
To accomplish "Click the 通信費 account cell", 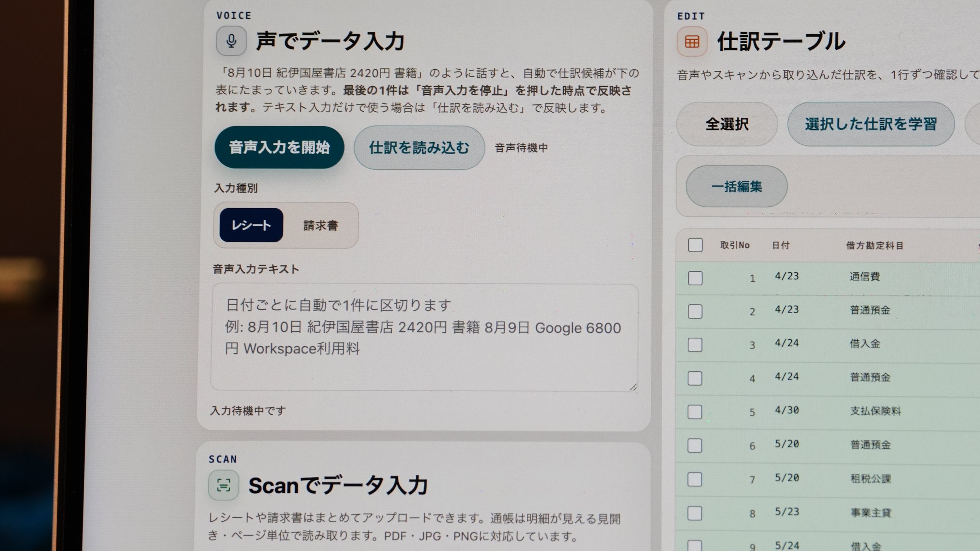I will (865, 276).
